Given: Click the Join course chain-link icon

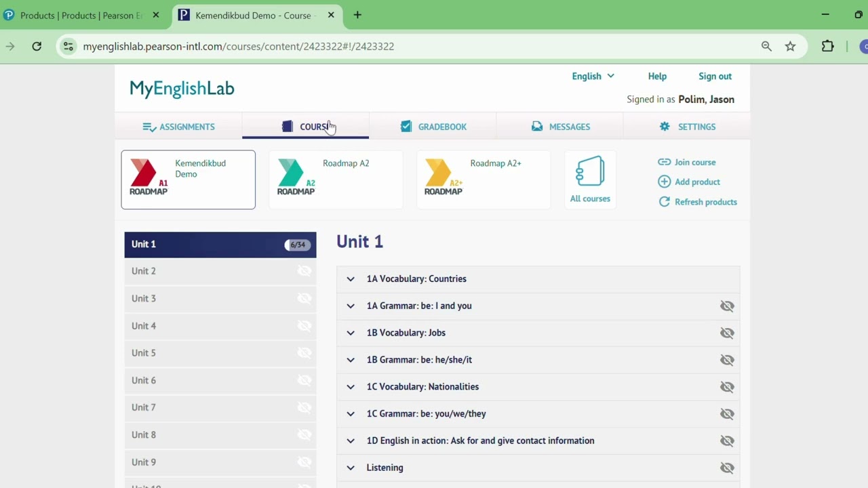Looking at the screenshot, I should (x=665, y=162).
